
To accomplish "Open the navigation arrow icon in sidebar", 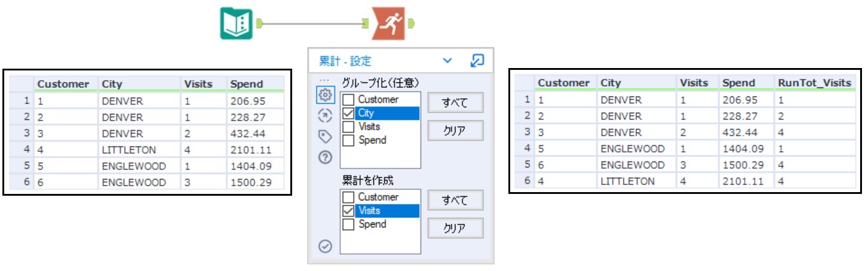I will pos(325,116).
